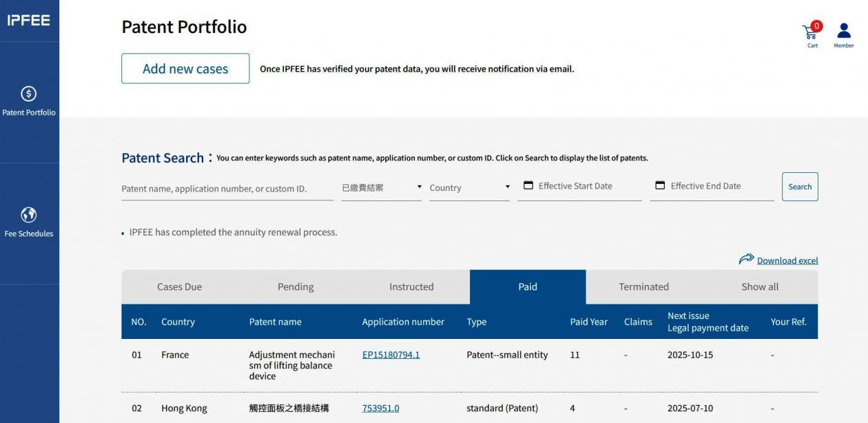This screenshot has height=423, width=868.
Task: Click the Download excel arrow icon
Action: coord(746,260)
